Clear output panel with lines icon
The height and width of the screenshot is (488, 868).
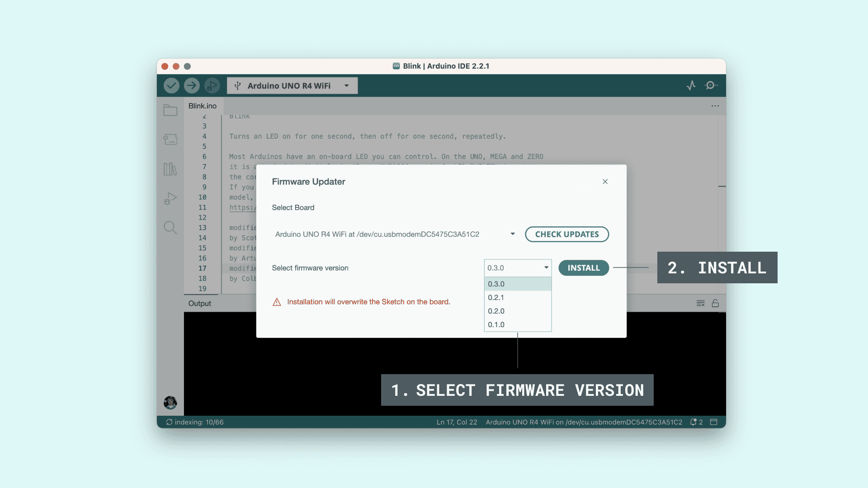pyautogui.click(x=700, y=303)
